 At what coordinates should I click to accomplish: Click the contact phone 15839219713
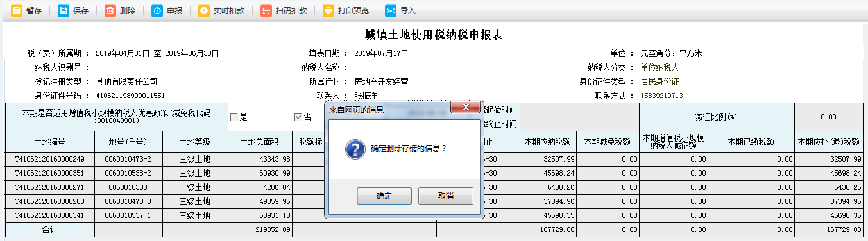pyautogui.click(x=661, y=96)
